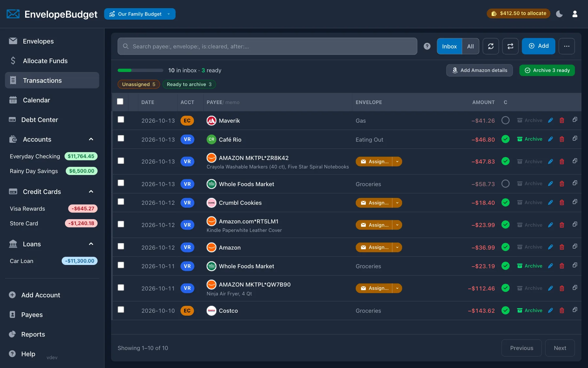Edit the Maverik transaction with pencil icon
This screenshot has height=368, width=588.
(x=550, y=120)
